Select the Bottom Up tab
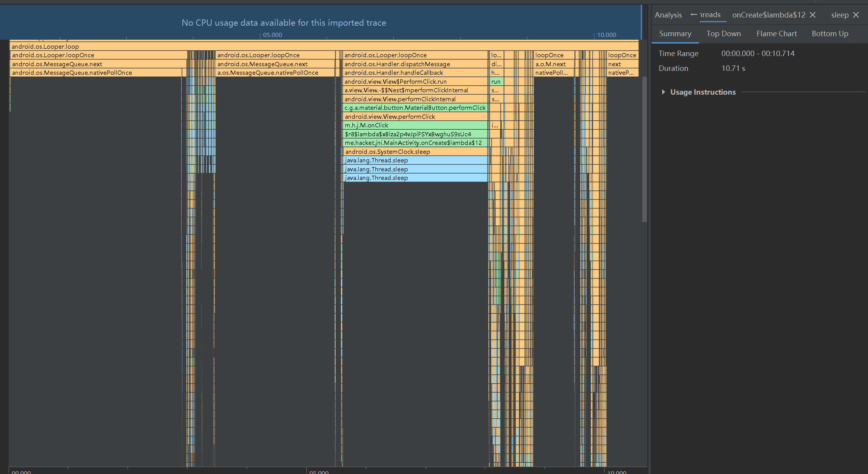 point(830,34)
